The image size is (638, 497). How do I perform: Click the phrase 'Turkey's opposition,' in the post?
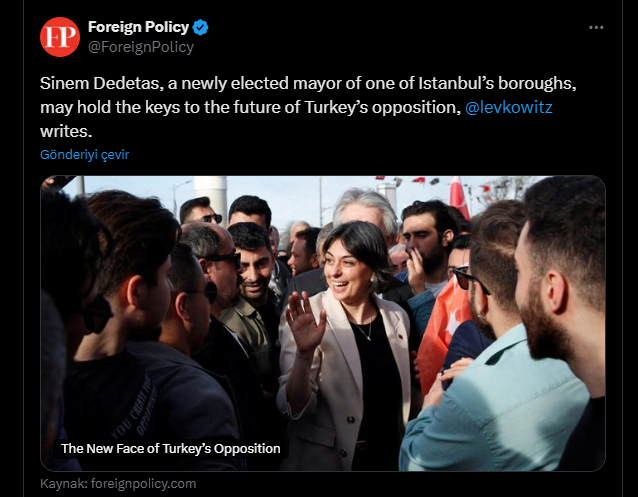(x=382, y=107)
